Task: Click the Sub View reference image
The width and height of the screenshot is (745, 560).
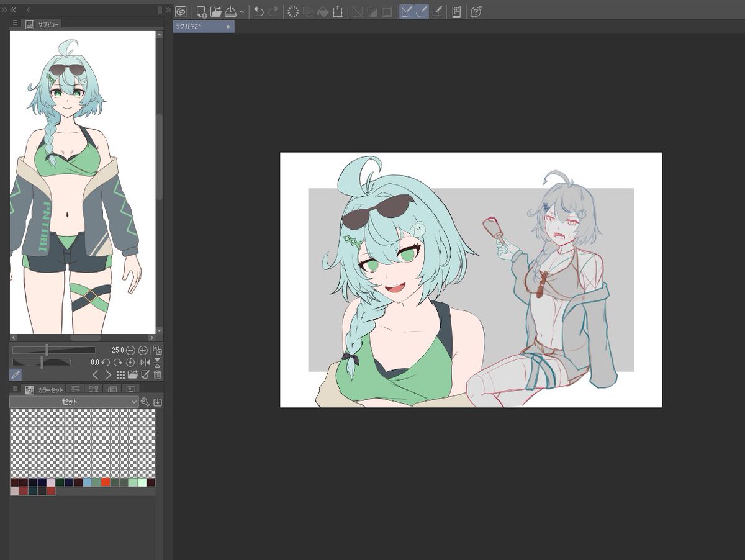Action: coord(83,182)
